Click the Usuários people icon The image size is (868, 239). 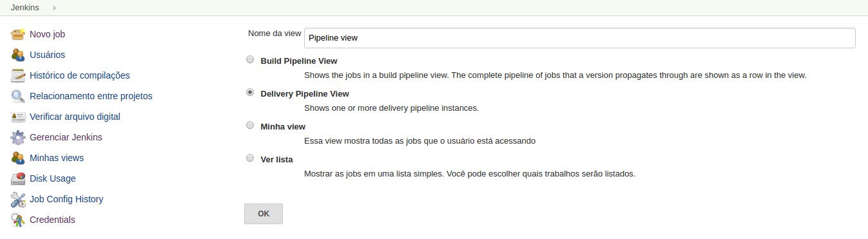[x=18, y=55]
